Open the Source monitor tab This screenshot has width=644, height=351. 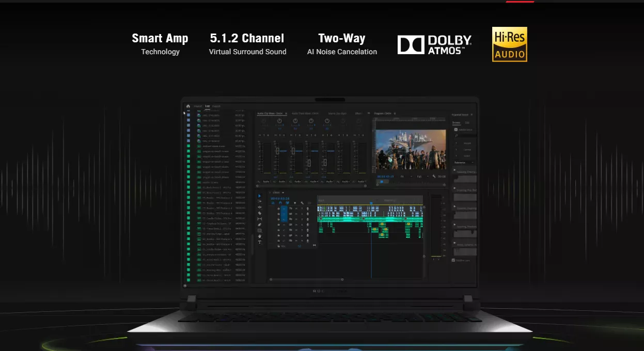[x=337, y=114]
